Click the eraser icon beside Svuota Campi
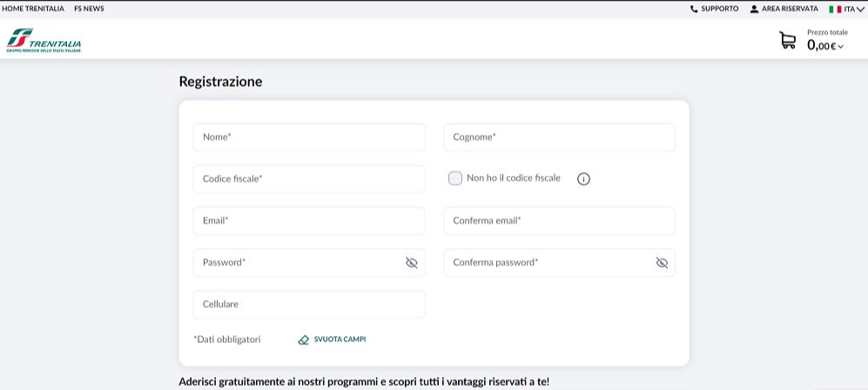Screen dimensions: 868x390 (303, 340)
